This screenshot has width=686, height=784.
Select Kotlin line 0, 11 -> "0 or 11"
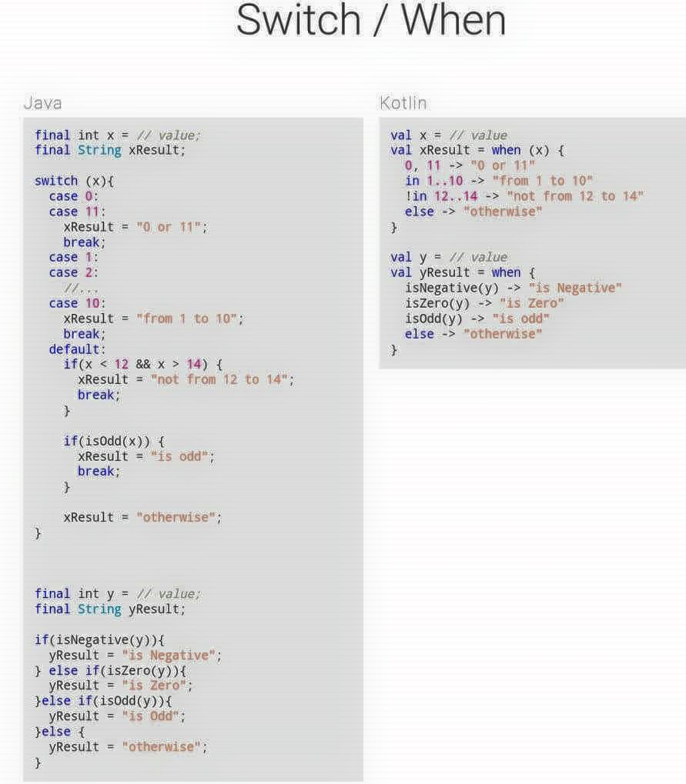pos(470,165)
